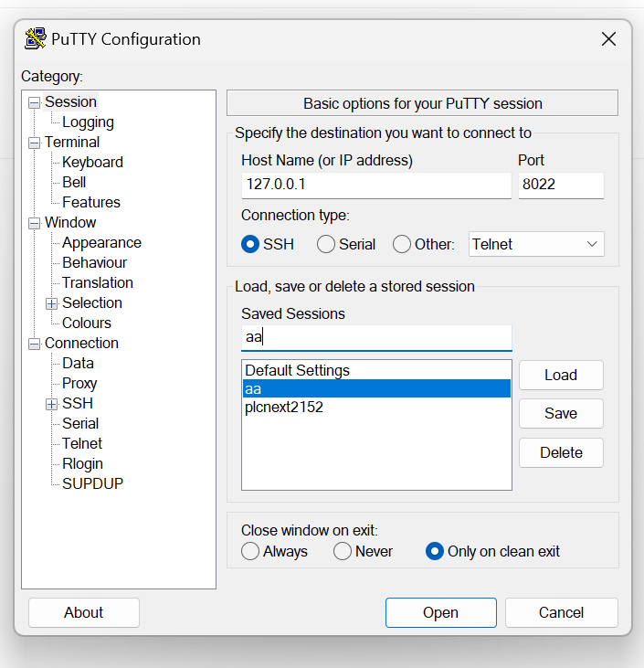Select SSH connection type radio button

tap(250, 244)
